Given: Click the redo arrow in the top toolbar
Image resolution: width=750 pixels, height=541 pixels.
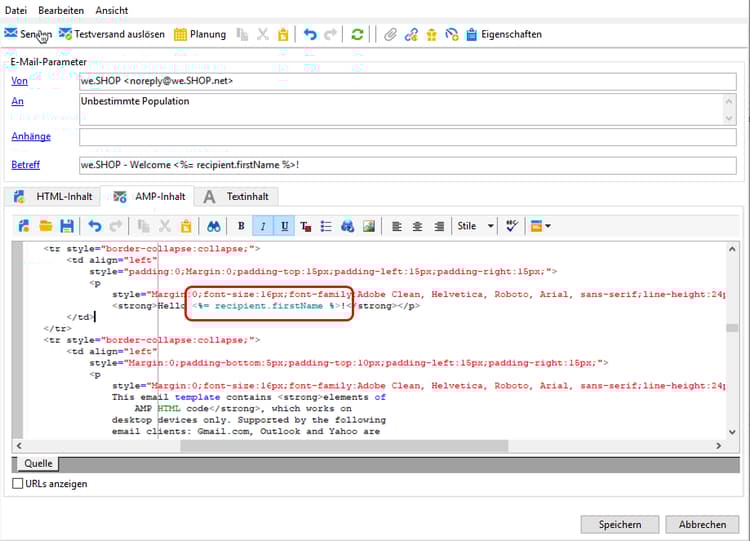Looking at the screenshot, I should 331,34.
